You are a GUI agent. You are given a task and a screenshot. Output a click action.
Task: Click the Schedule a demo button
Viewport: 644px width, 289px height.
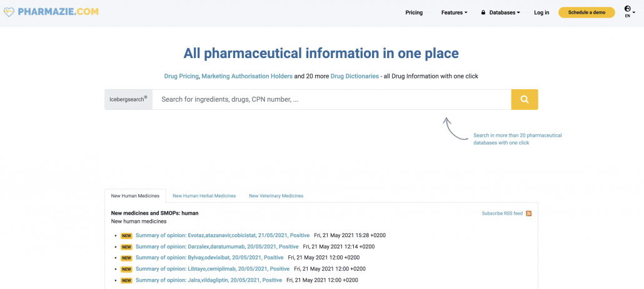pyautogui.click(x=586, y=12)
